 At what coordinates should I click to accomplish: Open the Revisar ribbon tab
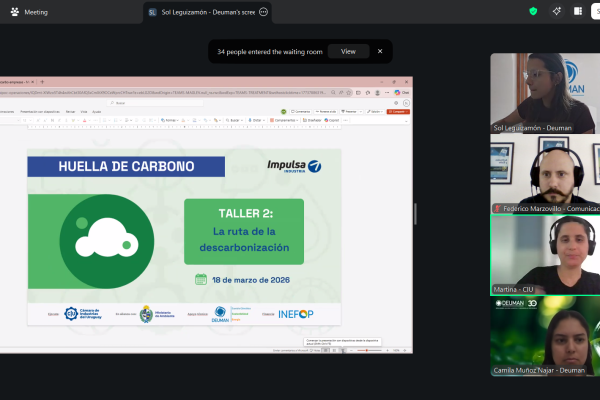pyautogui.click(x=70, y=112)
